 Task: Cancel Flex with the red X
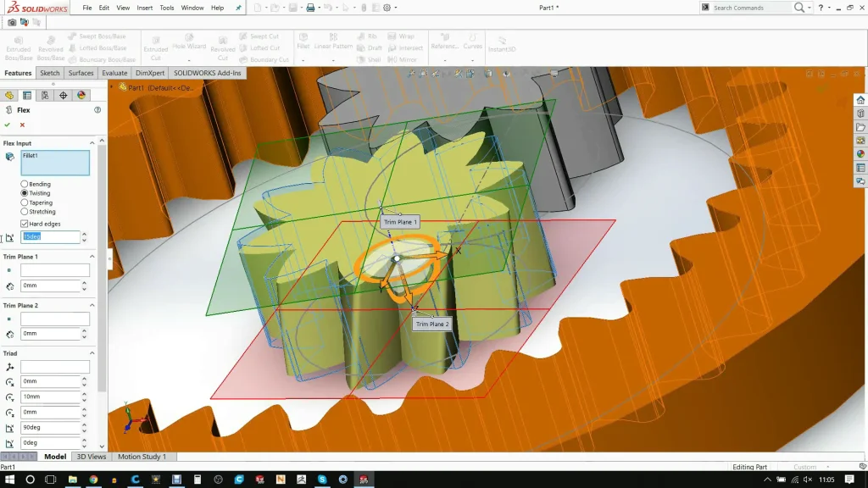[22, 125]
